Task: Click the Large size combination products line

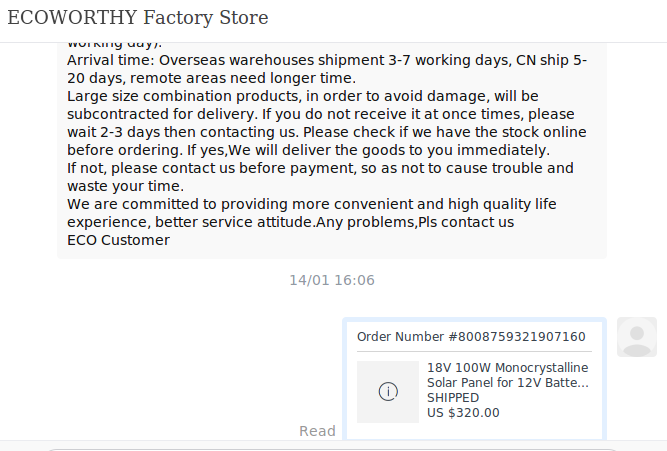Action: pyautogui.click(x=303, y=96)
